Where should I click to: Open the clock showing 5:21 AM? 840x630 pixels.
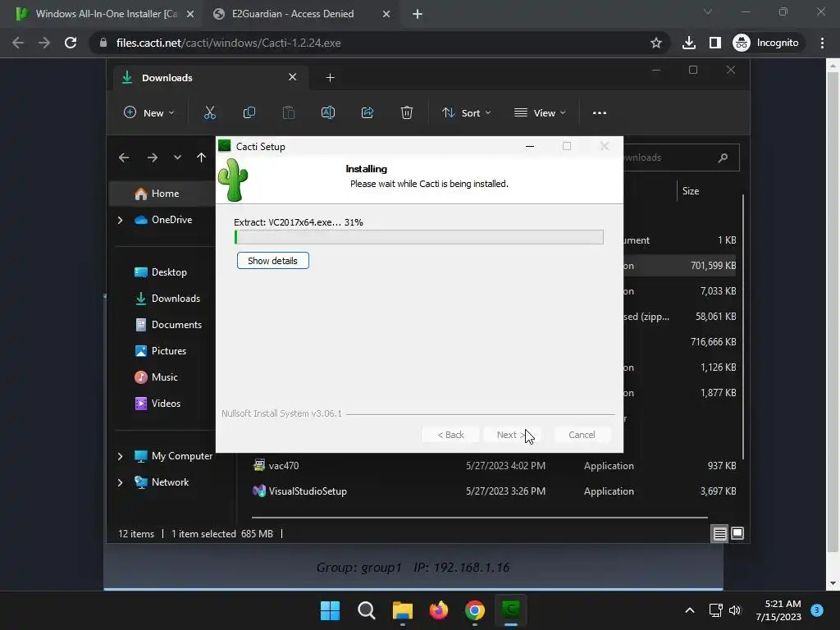[x=778, y=610]
